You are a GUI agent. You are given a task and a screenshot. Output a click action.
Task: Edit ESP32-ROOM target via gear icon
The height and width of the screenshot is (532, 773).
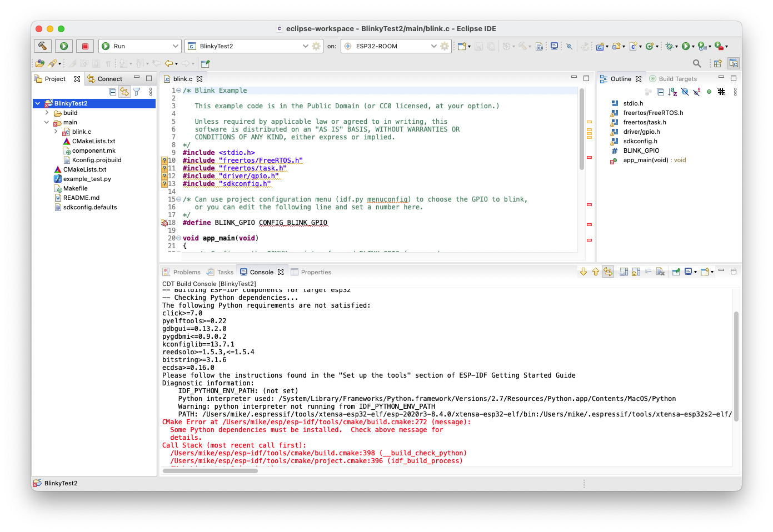coord(445,46)
